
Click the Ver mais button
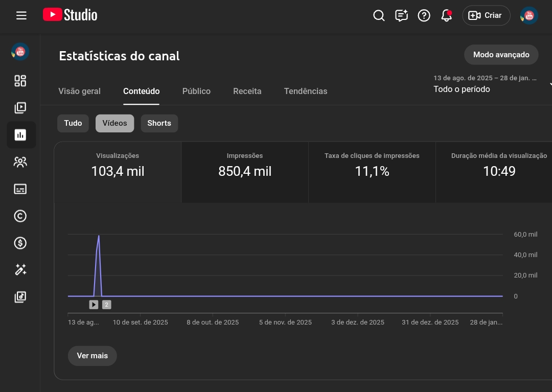point(92,356)
